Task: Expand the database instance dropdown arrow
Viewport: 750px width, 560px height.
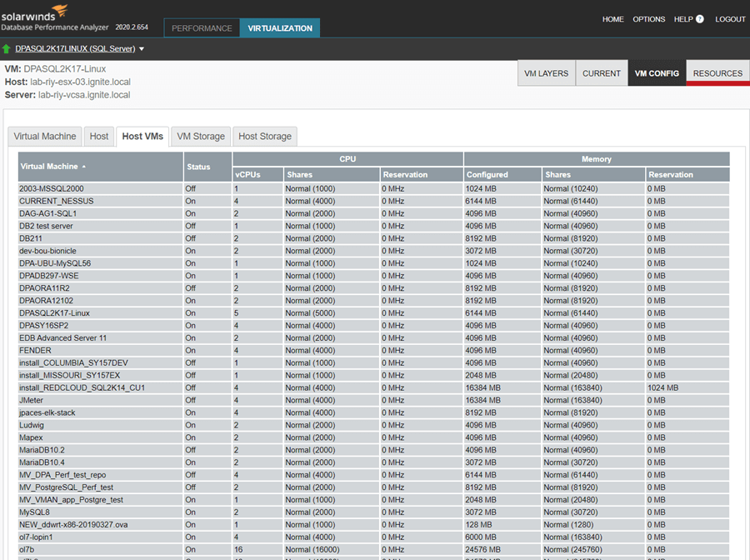Action: click(x=142, y=49)
